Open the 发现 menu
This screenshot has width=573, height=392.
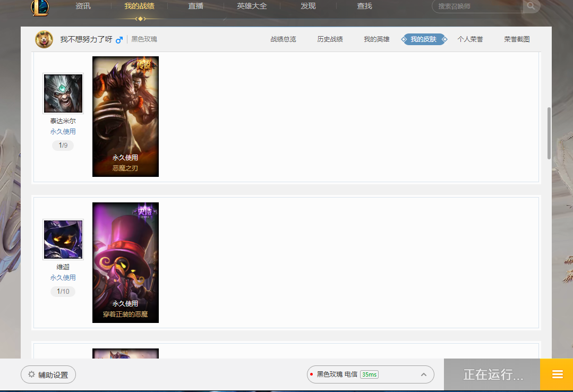[x=308, y=6]
